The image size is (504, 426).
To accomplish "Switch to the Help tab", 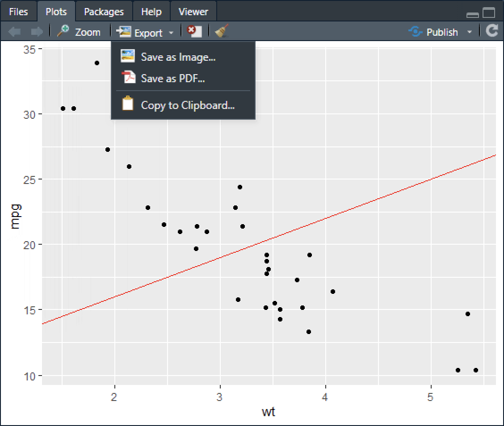I will pos(151,12).
